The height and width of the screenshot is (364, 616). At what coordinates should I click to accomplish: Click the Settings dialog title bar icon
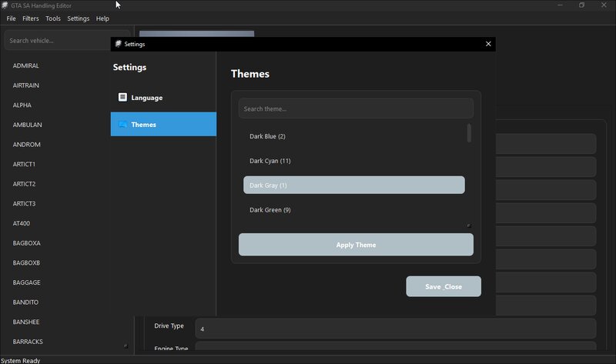click(x=118, y=44)
